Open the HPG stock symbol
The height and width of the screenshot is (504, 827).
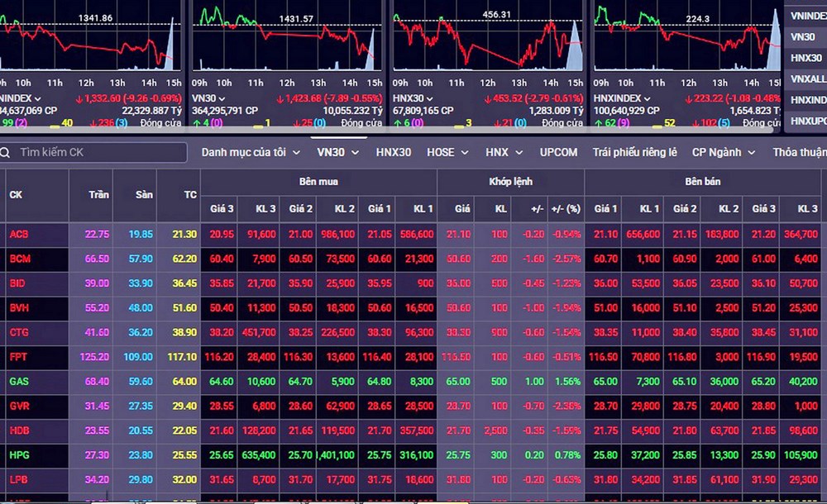(x=20, y=455)
